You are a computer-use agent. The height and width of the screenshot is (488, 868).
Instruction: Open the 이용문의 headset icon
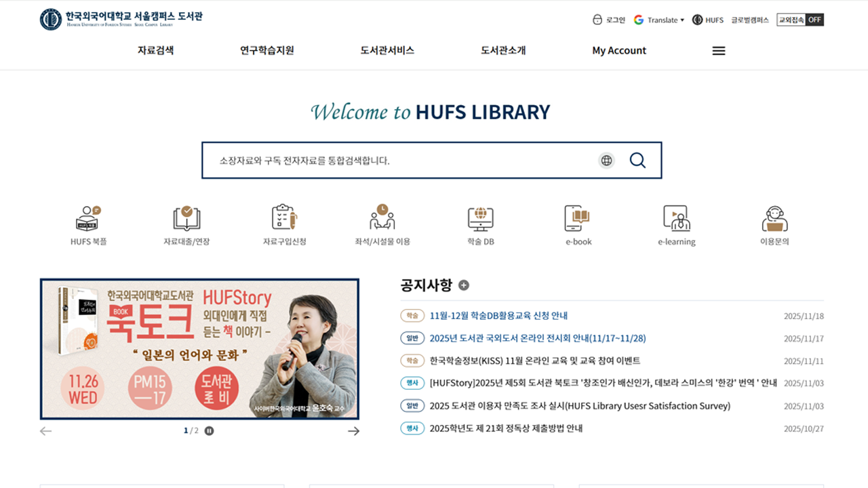click(x=774, y=218)
